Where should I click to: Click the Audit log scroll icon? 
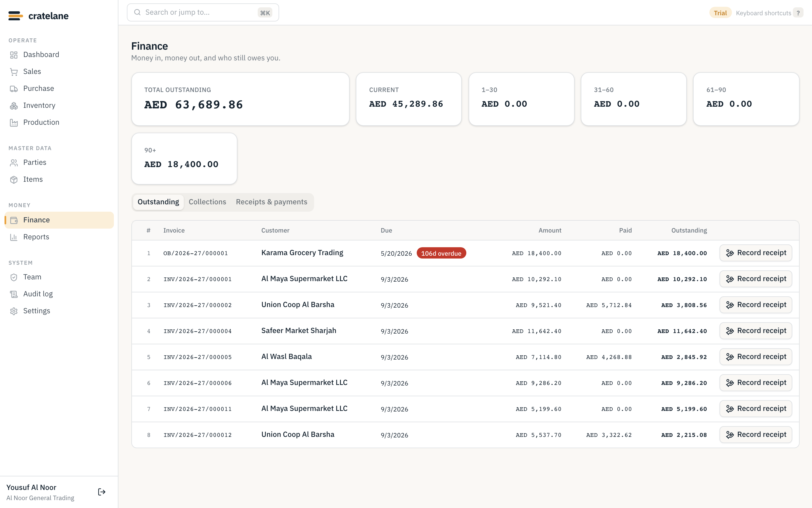[x=14, y=294]
